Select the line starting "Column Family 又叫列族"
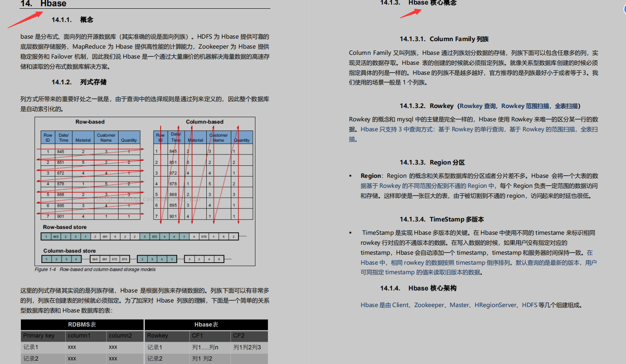This screenshot has height=364, width=626. click(x=473, y=53)
